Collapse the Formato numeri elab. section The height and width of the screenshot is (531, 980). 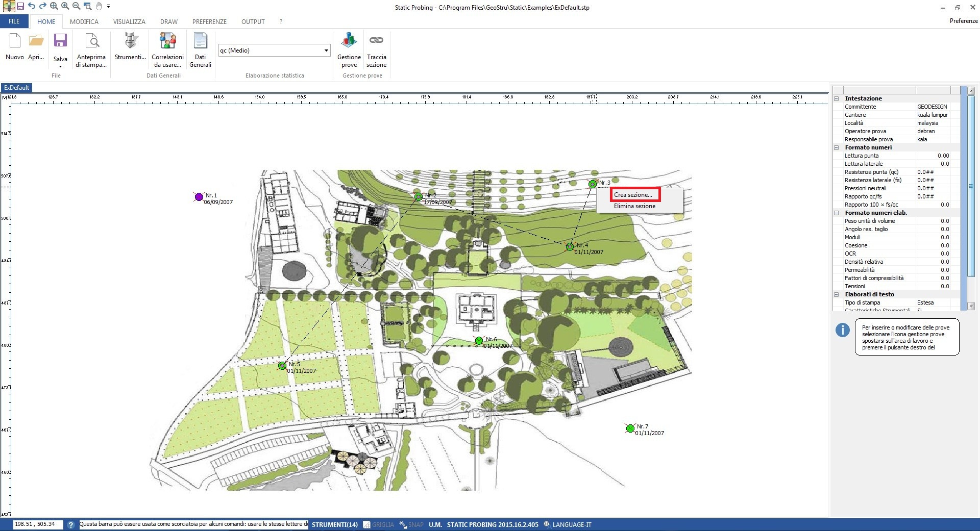(837, 213)
